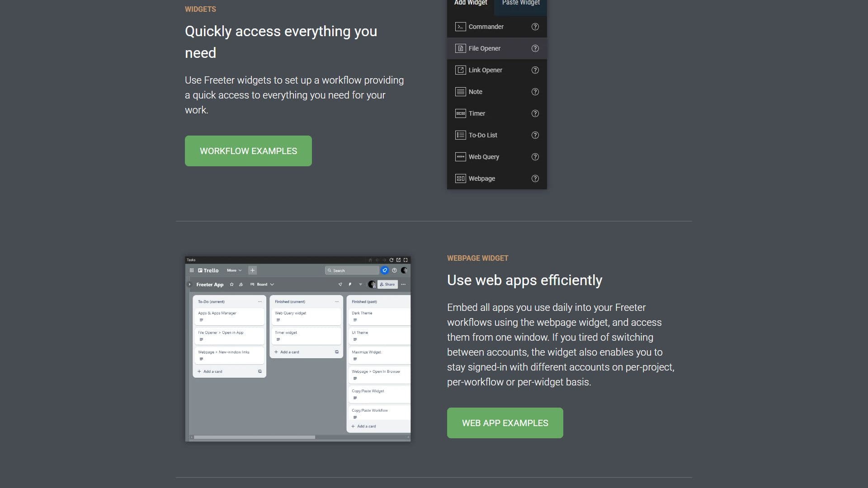Click the reload icon in Tasks widget header
This screenshot has height=488, width=868.
pos(392,260)
